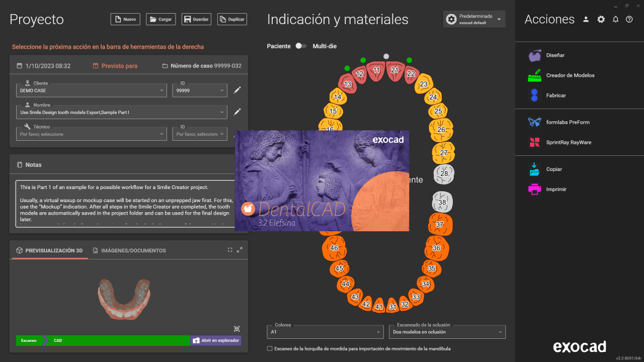
Task: Open the notifications bell
Action: tap(615, 19)
